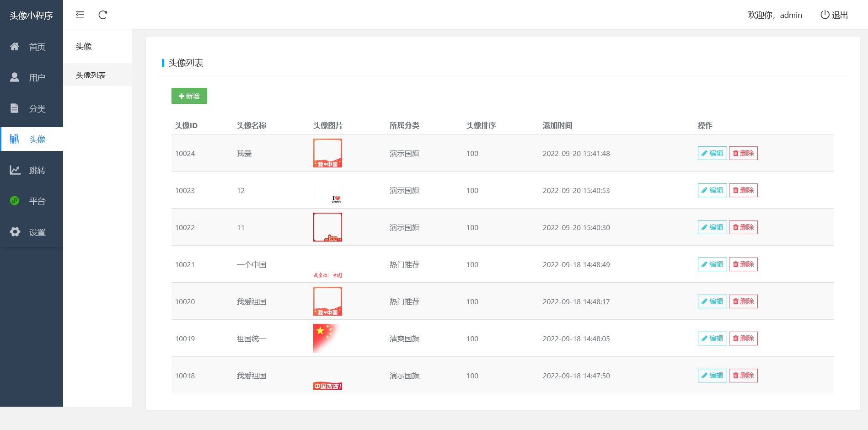Edit avatar with ID 10024
Image resolution: width=868 pixels, height=430 pixels.
(x=712, y=153)
